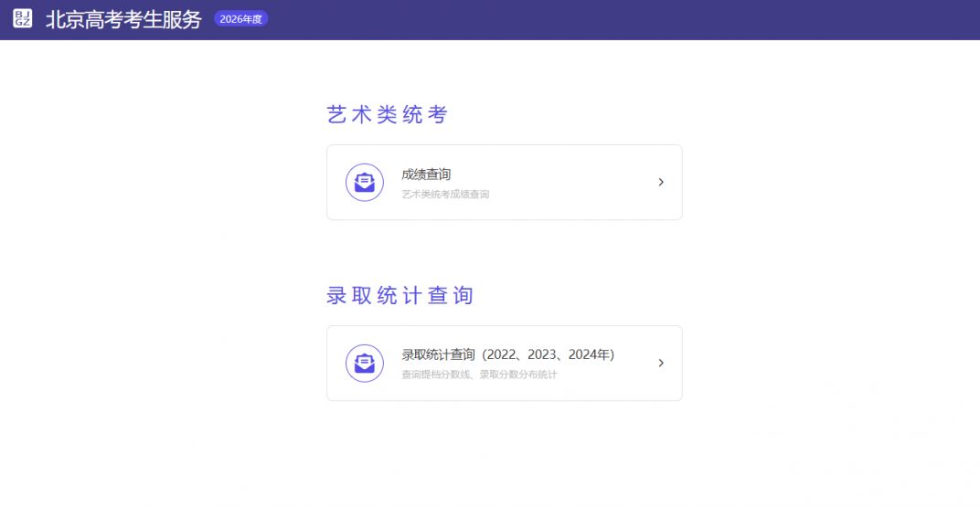The height and width of the screenshot is (507, 980).
Task: Click empty middle area of 成绩查询 card
Action: point(567,183)
